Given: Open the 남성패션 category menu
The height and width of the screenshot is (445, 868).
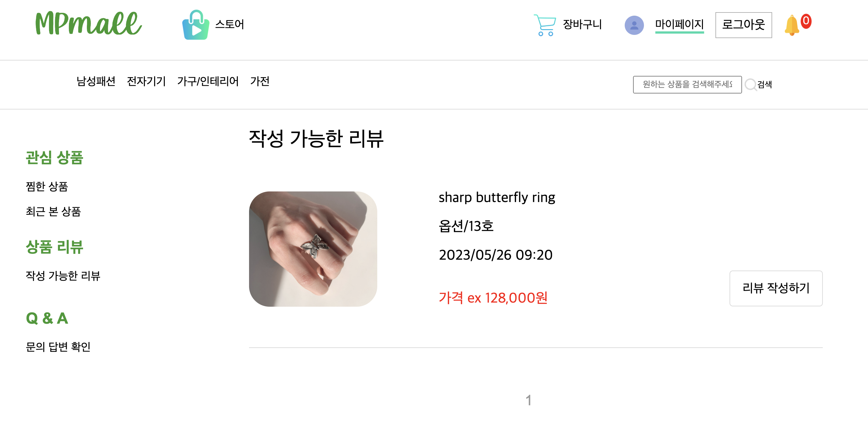Looking at the screenshot, I should click(x=96, y=81).
